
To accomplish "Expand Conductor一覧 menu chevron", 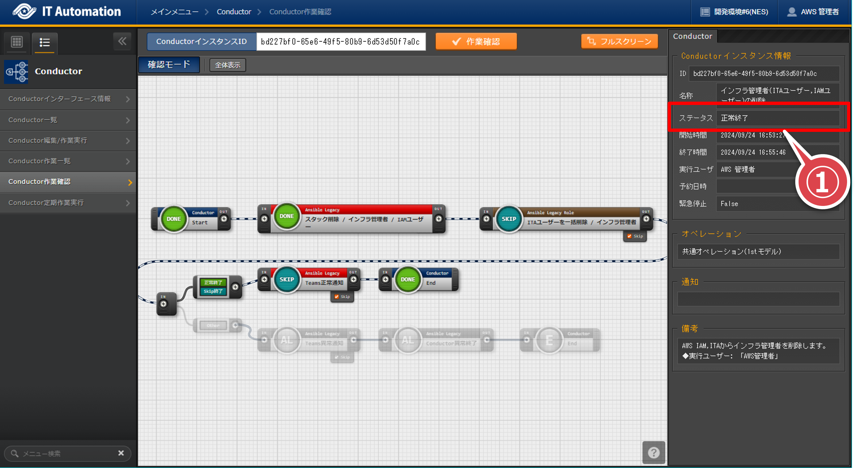I will pos(128,120).
